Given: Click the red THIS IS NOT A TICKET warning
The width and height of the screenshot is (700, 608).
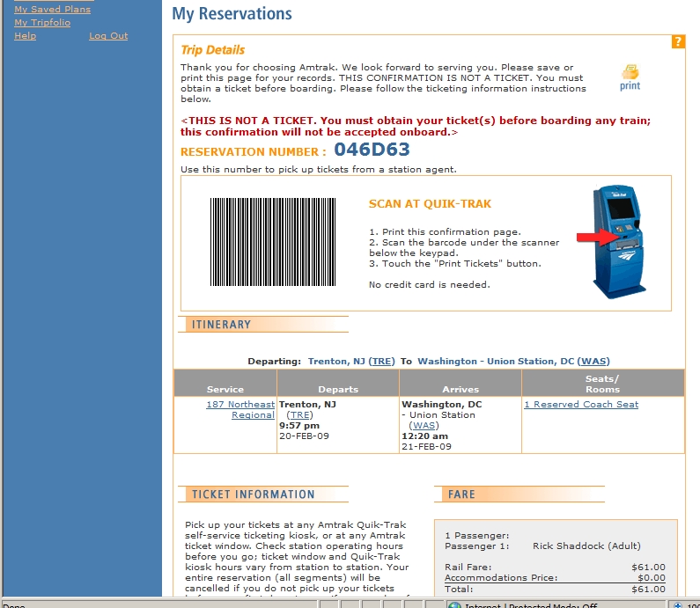Looking at the screenshot, I should [416, 126].
